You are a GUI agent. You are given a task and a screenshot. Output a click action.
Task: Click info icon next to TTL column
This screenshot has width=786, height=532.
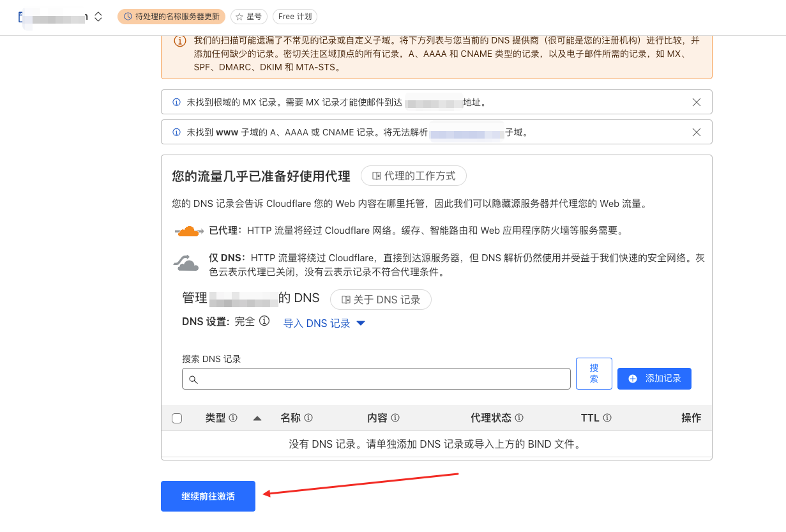[607, 418]
